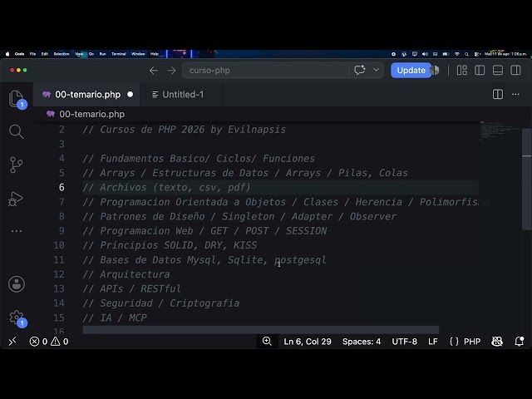Viewport: 532px width, 399px height.
Task: Go back with the left arrow
Action: click(154, 70)
